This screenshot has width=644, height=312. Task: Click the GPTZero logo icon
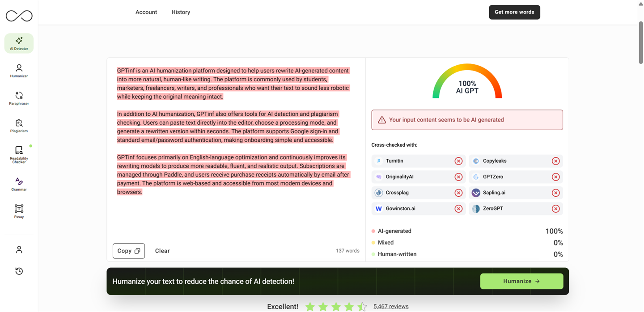click(x=476, y=177)
